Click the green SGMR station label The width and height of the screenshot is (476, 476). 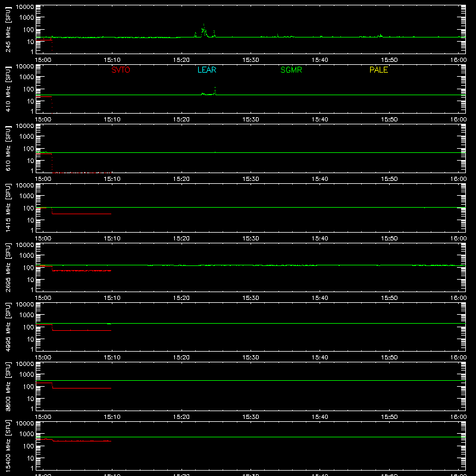click(291, 70)
